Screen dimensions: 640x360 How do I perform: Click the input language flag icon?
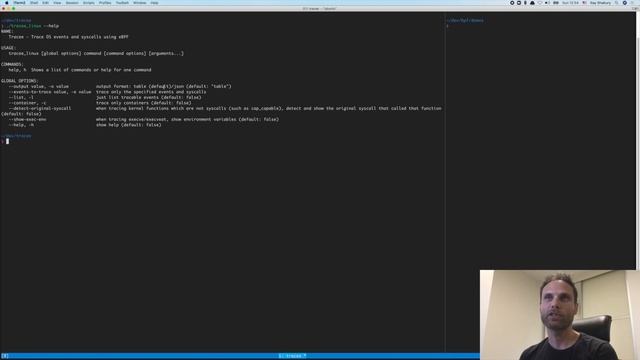pyautogui.click(x=584, y=2)
